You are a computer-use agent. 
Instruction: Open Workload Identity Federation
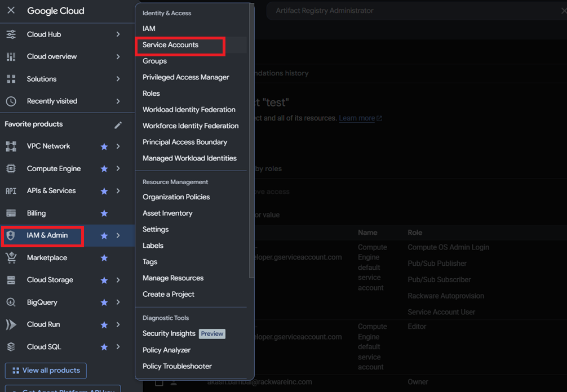point(189,110)
